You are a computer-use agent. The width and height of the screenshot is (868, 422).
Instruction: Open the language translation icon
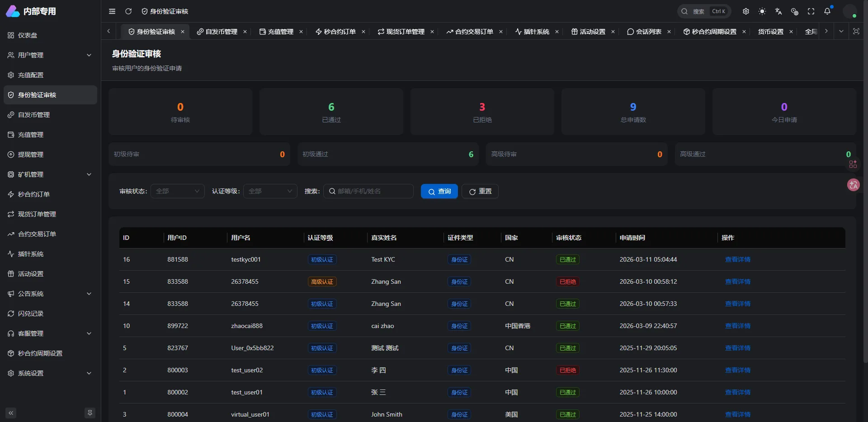[778, 11]
